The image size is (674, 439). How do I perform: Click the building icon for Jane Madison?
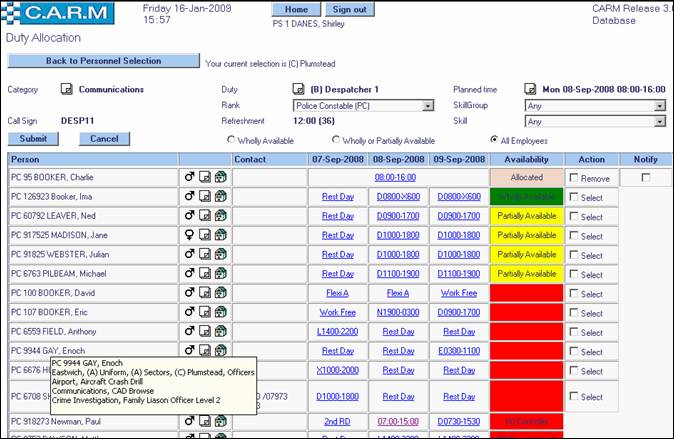(x=221, y=236)
